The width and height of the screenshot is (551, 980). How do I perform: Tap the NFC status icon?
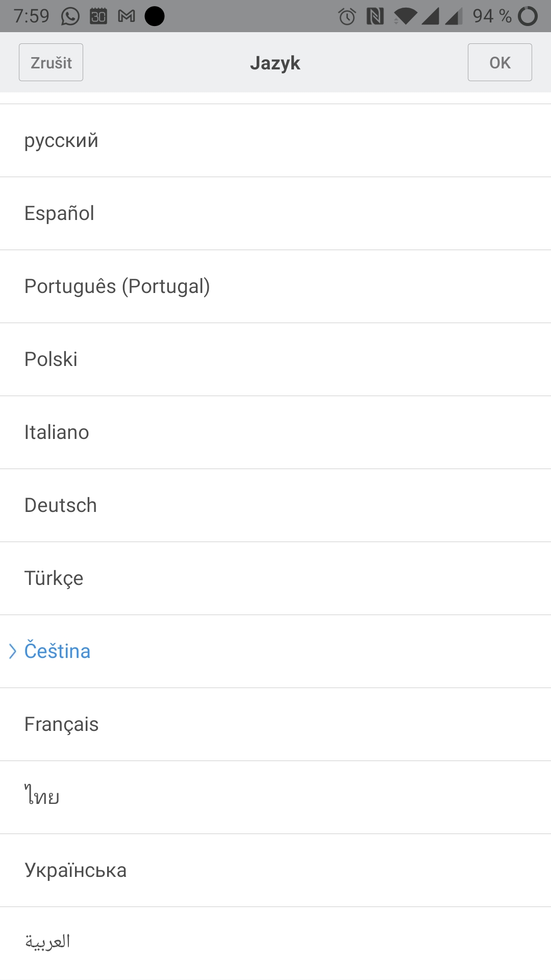pos(375,16)
